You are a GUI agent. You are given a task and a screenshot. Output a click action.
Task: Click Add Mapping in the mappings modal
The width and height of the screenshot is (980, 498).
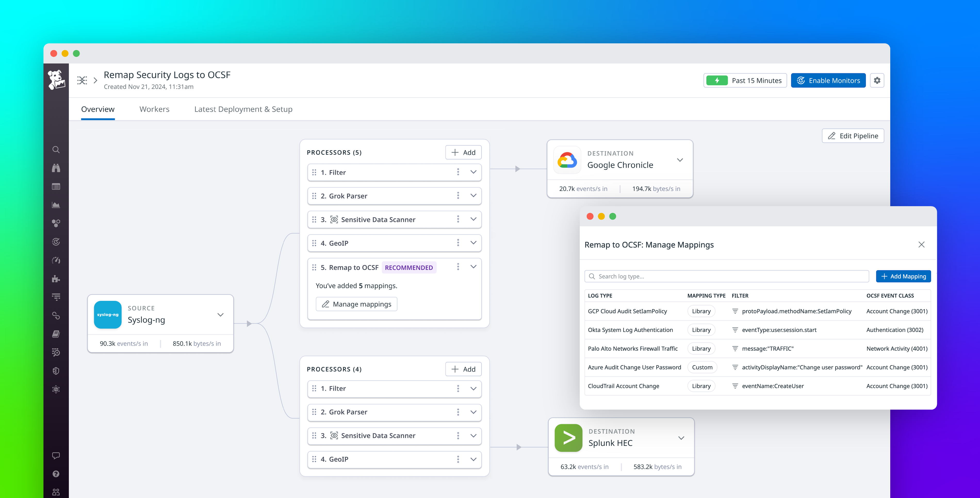(x=903, y=276)
